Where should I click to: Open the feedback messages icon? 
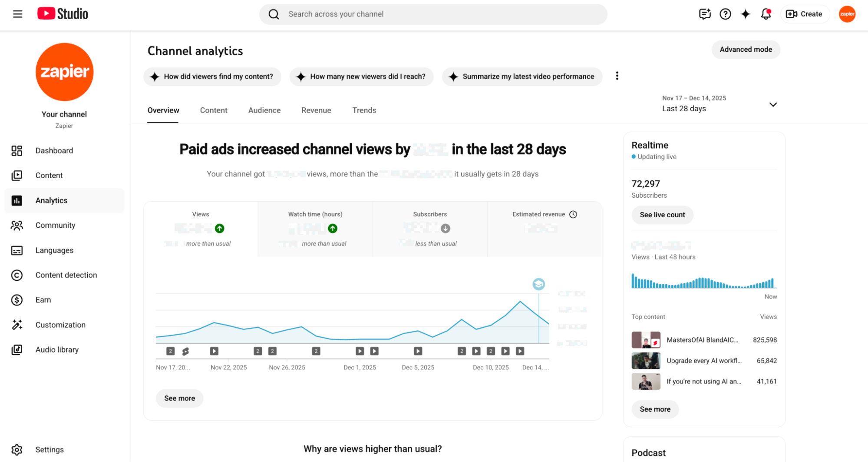[x=704, y=13]
